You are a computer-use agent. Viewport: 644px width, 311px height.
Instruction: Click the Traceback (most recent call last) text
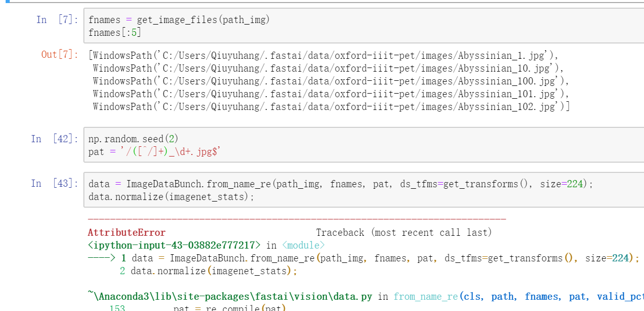tap(404, 233)
